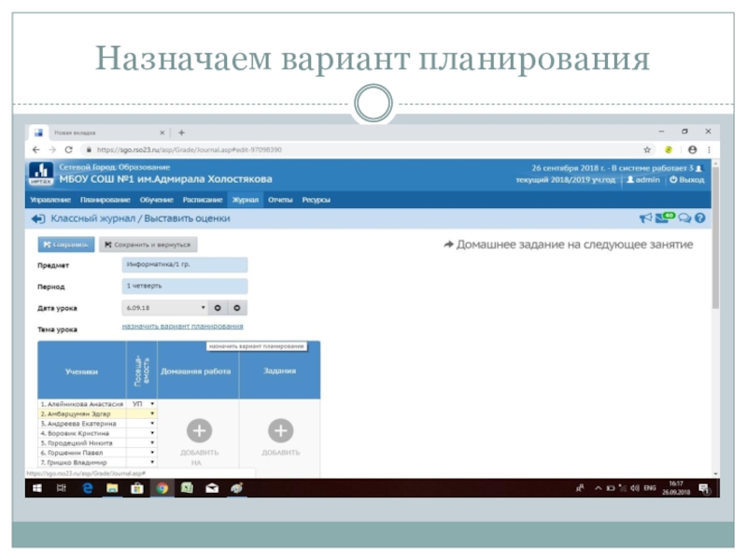This screenshot has width=747, height=560.
Task: Click Сохранить и вернуться button
Action: click(148, 245)
